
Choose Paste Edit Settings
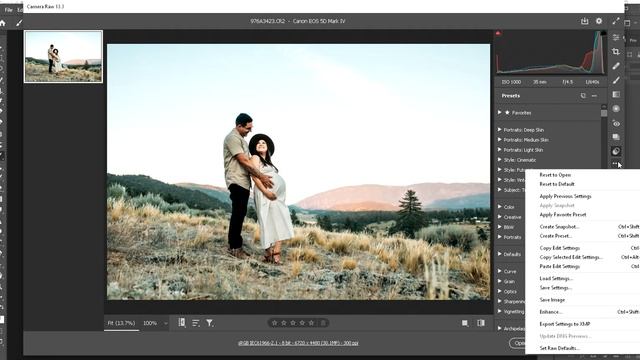tap(560, 267)
